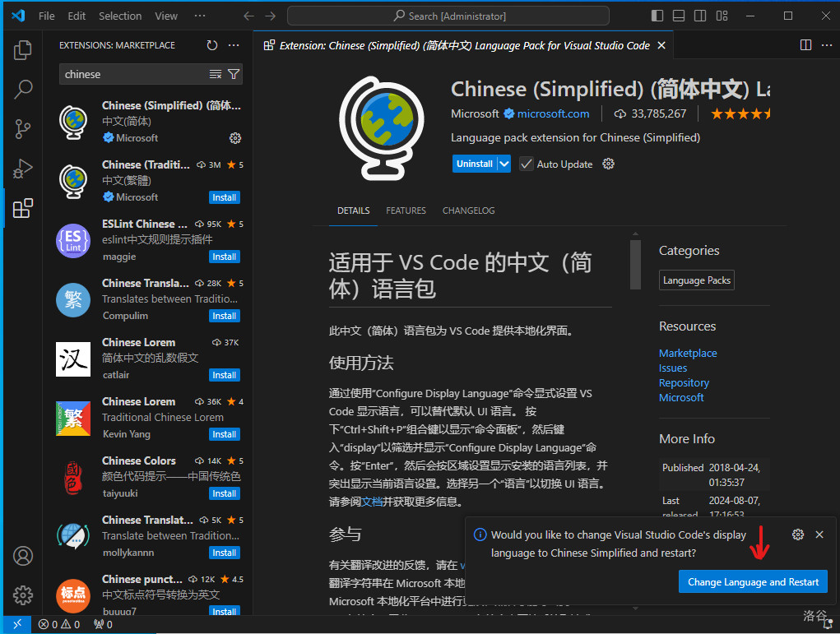Open the File menu
Viewport: 840px width, 634px height.
[47, 16]
